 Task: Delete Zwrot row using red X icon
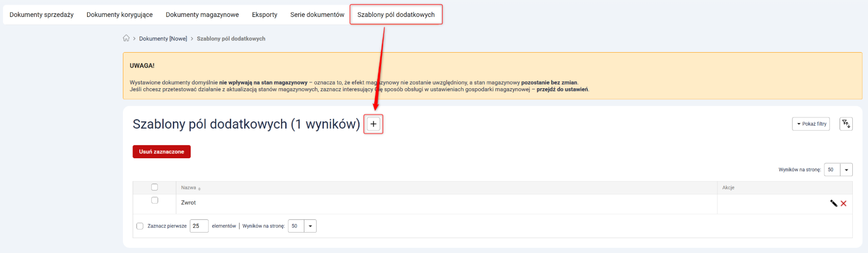(843, 203)
